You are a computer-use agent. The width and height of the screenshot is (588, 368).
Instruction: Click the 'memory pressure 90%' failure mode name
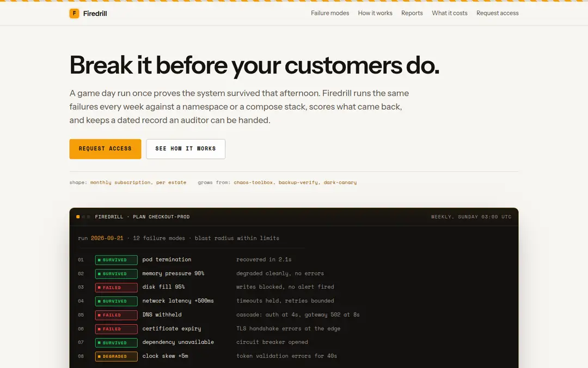click(x=173, y=273)
